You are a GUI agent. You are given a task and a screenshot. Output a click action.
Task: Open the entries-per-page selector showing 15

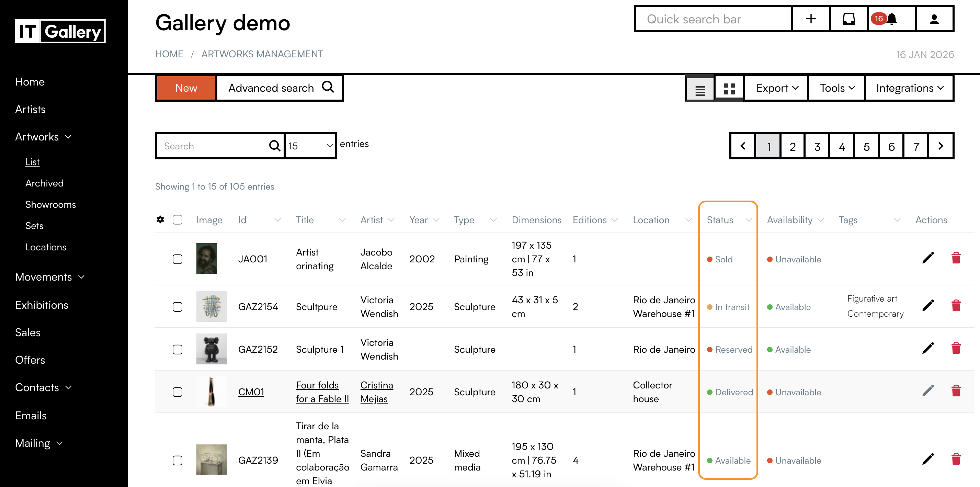point(310,146)
